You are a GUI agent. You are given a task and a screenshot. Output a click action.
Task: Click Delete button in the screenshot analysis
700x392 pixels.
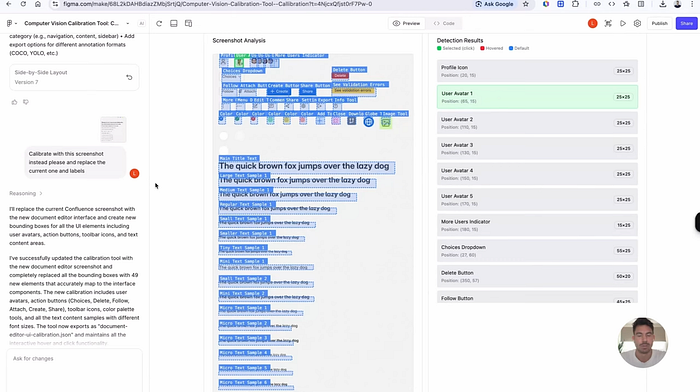[340, 75]
